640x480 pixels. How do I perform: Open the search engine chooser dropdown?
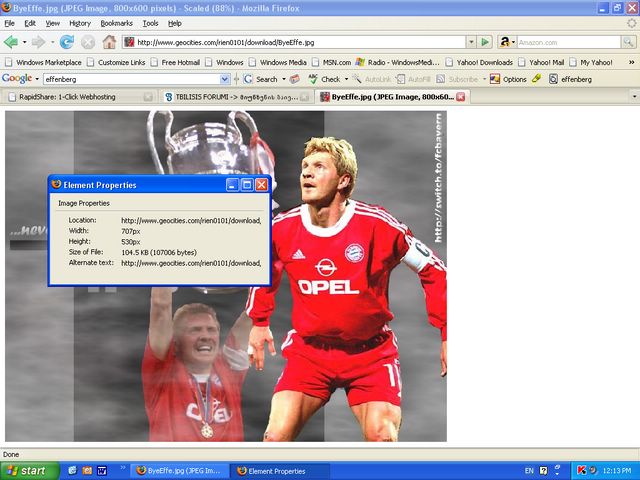pyautogui.click(x=513, y=42)
